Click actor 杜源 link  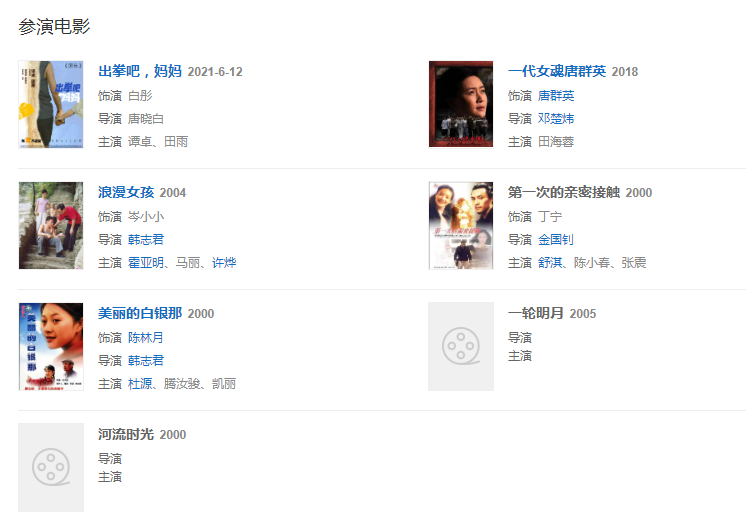pyautogui.click(x=139, y=383)
